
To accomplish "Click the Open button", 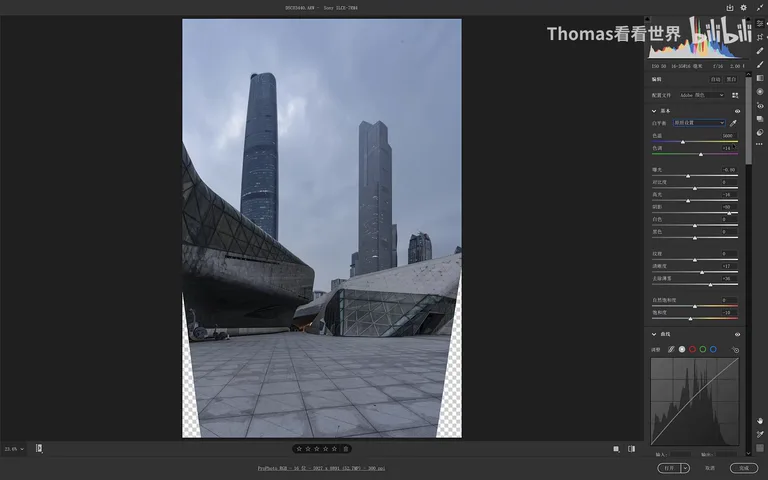I will tap(670, 468).
